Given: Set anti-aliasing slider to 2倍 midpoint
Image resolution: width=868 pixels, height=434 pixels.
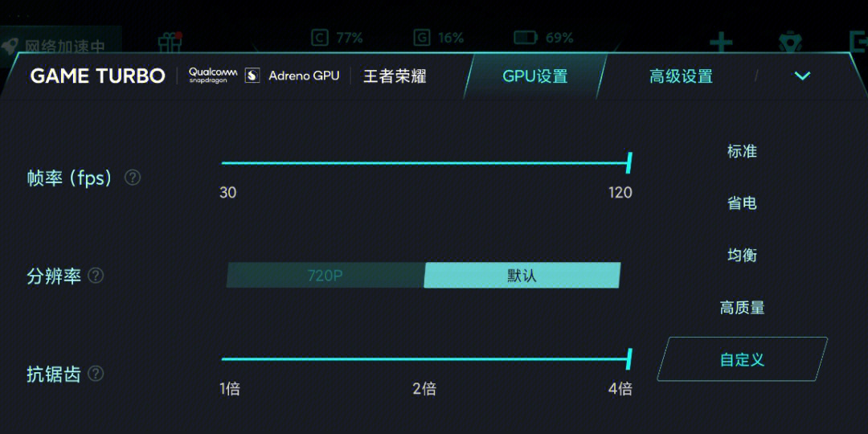Looking at the screenshot, I should click(x=424, y=359).
